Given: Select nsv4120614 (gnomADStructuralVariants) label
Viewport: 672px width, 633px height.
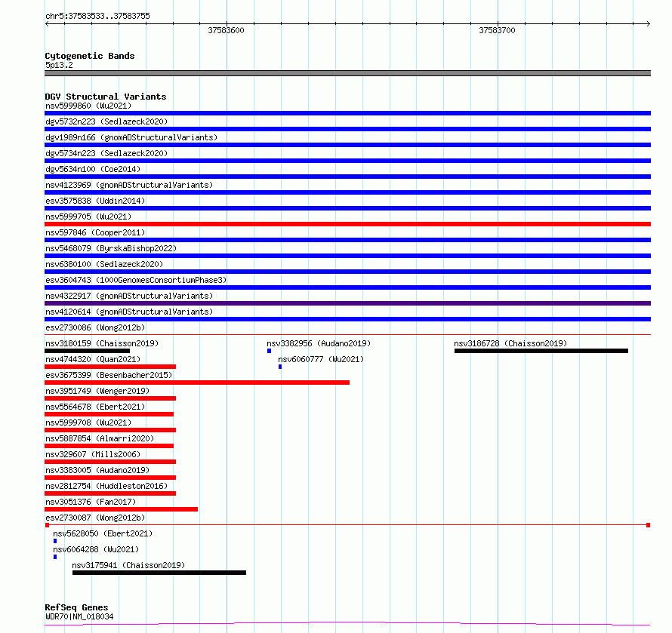Looking at the screenshot, I should tap(129, 312).
